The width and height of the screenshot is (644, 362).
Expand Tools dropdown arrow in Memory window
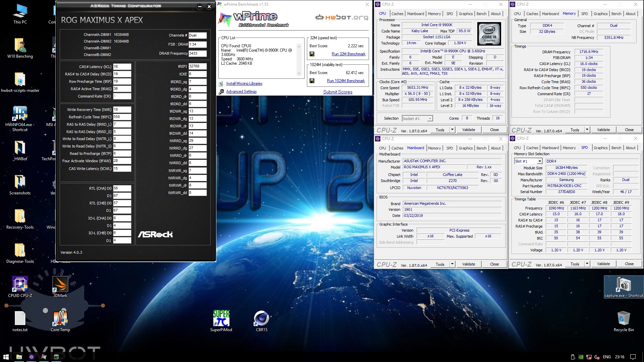pyautogui.click(x=587, y=130)
